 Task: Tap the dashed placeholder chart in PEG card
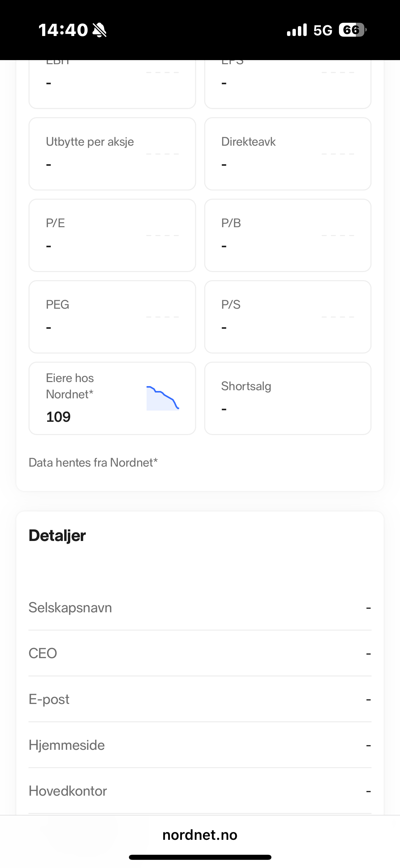pyautogui.click(x=163, y=317)
